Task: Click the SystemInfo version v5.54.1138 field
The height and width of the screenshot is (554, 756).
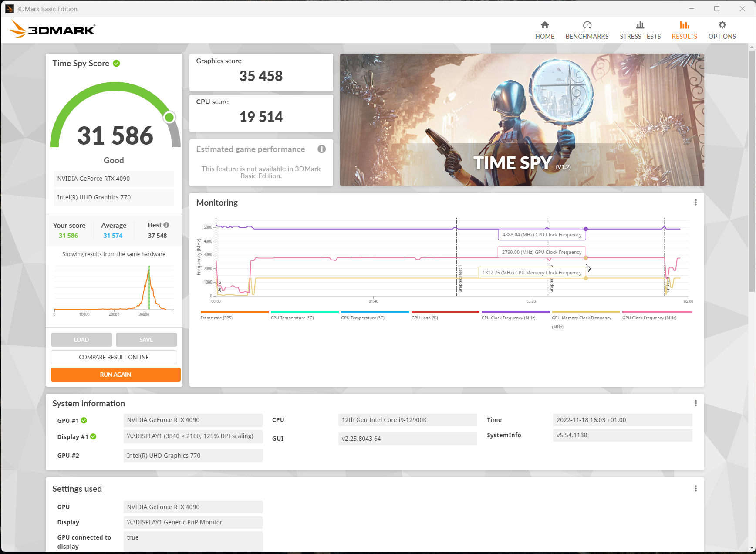Action: click(622, 435)
